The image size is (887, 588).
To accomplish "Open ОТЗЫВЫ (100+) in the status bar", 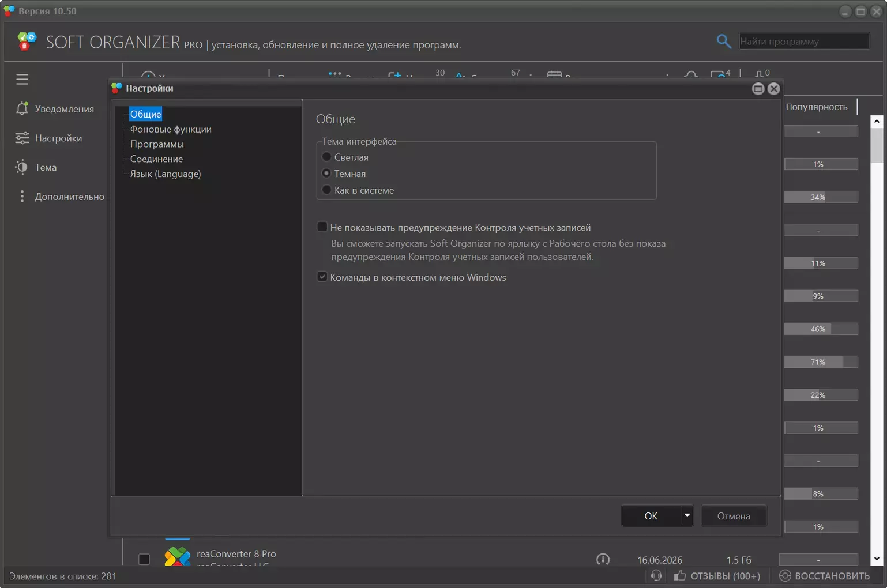I will [x=725, y=576].
